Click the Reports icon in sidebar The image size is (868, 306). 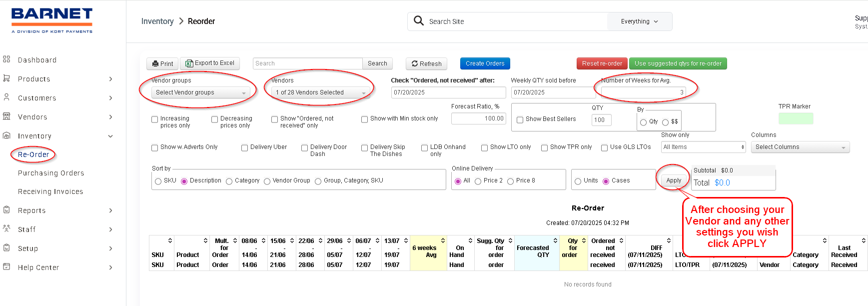[x=6, y=210]
